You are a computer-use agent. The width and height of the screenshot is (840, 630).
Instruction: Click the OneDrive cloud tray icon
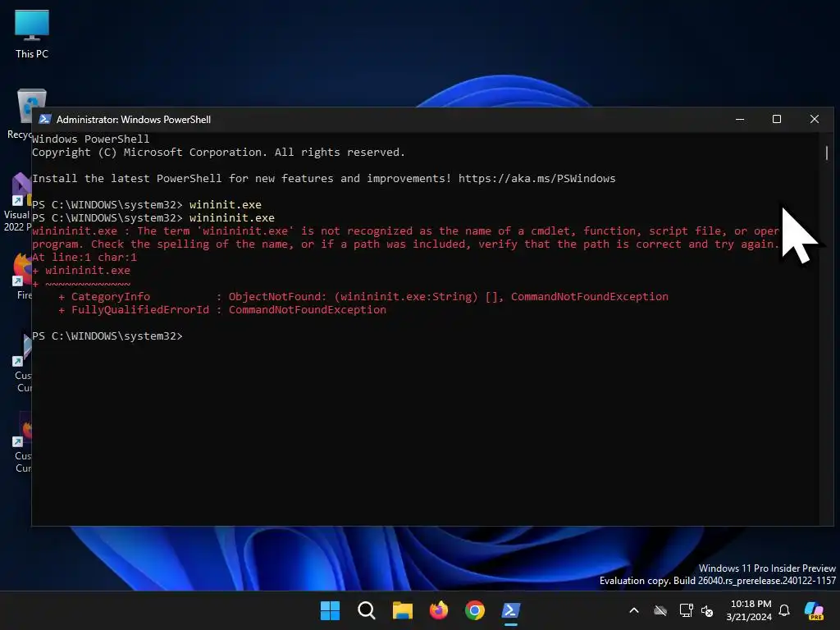click(x=660, y=610)
